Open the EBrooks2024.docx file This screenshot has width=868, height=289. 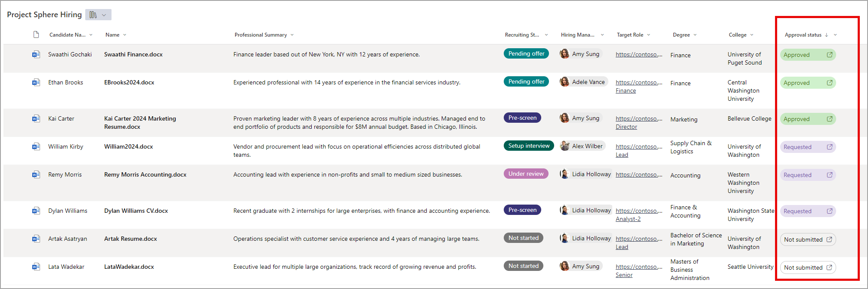coord(129,82)
